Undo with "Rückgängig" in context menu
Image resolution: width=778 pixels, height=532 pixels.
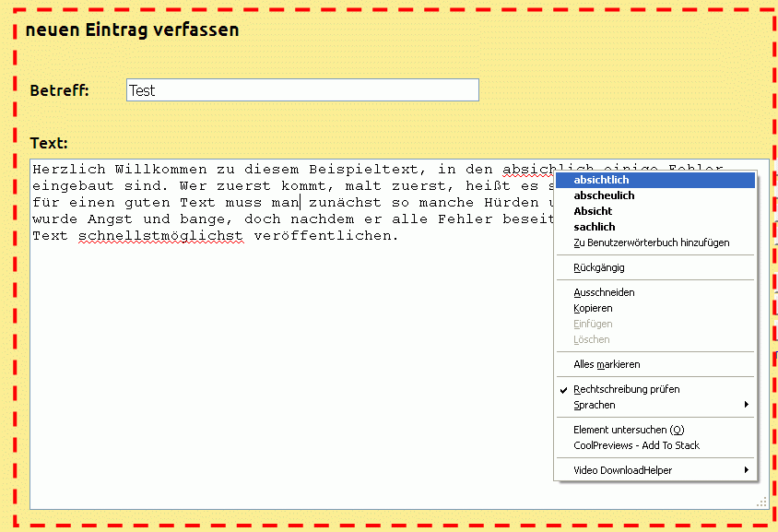[598, 267]
